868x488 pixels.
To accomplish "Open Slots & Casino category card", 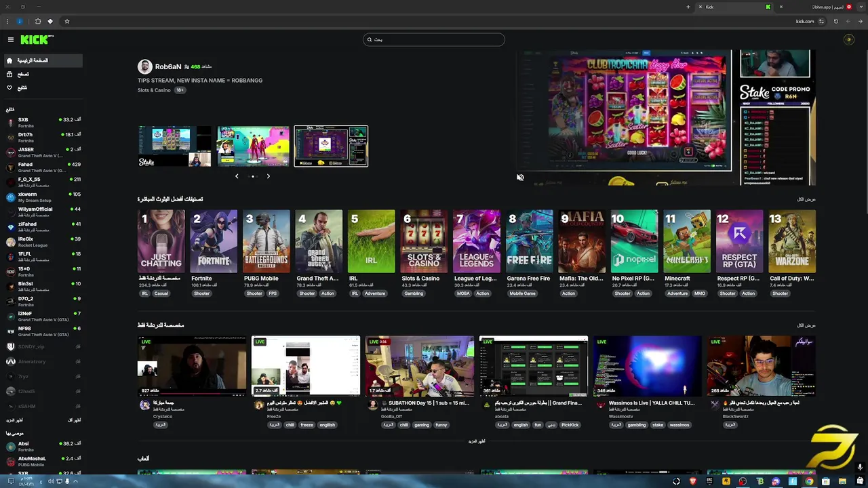I will point(424,241).
